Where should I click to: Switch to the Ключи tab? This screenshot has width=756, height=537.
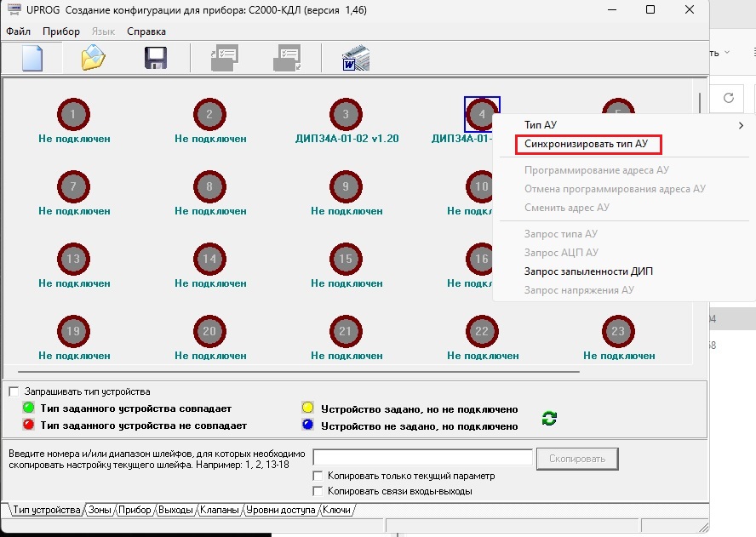pos(336,510)
